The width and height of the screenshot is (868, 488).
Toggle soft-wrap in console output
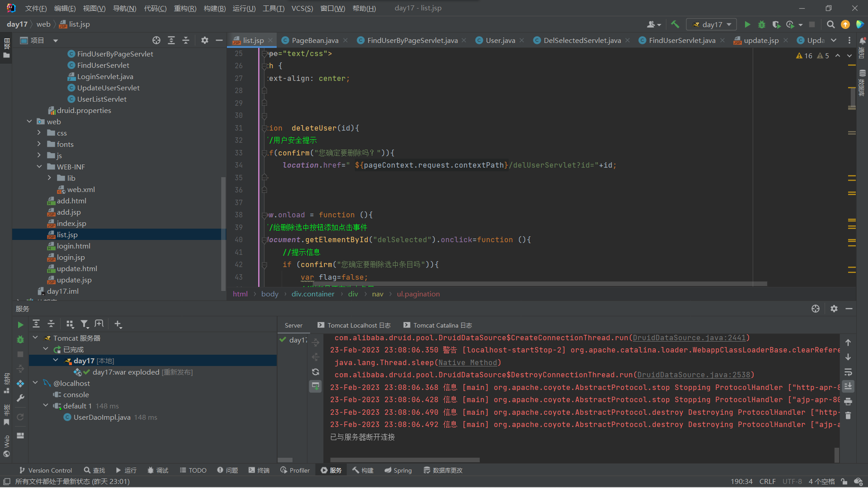click(848, 372)
